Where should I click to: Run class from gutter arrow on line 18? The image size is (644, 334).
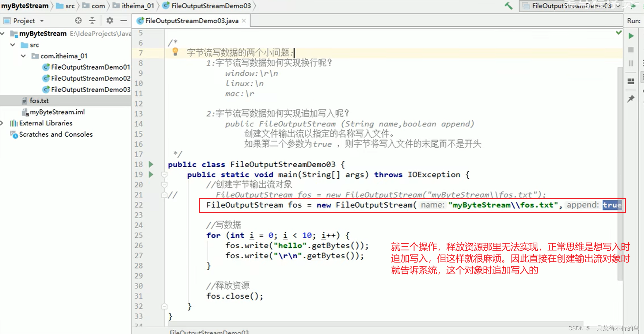(151, 164)
